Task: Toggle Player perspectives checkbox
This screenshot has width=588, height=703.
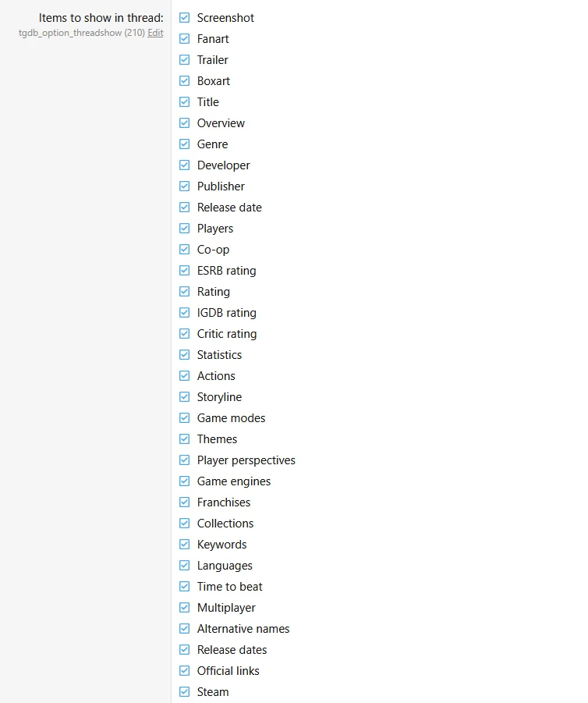Action: [x=184, y=460]
